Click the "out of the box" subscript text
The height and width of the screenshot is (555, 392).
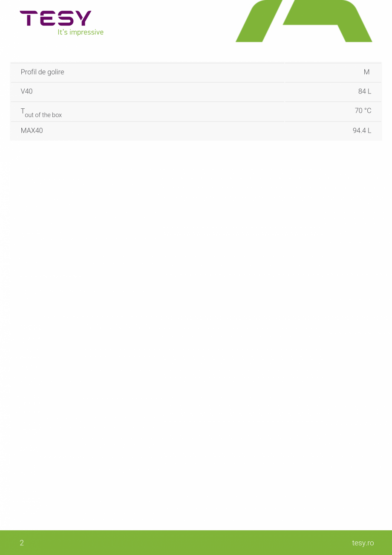point(43,115)
